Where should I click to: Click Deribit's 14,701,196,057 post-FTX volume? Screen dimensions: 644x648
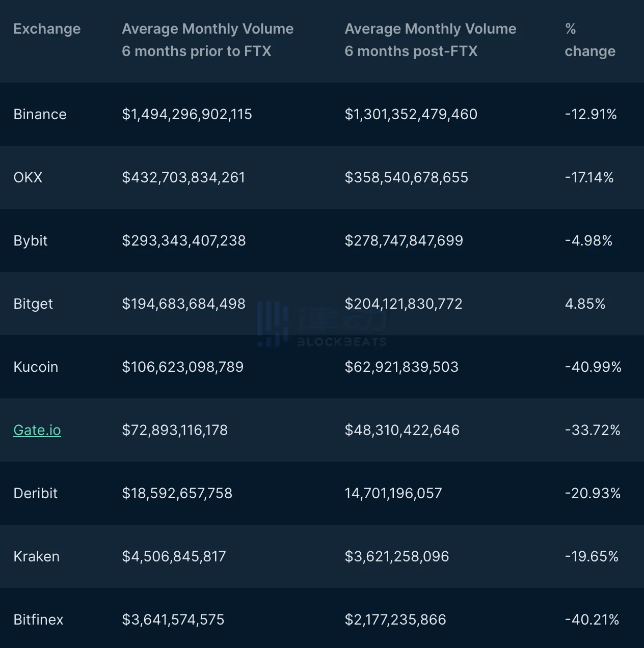click(x=393, y=493)
